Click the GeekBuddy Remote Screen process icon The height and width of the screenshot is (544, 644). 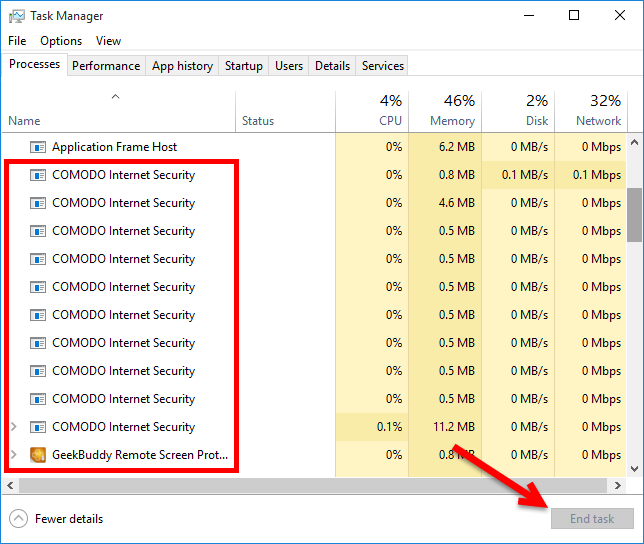38,455
